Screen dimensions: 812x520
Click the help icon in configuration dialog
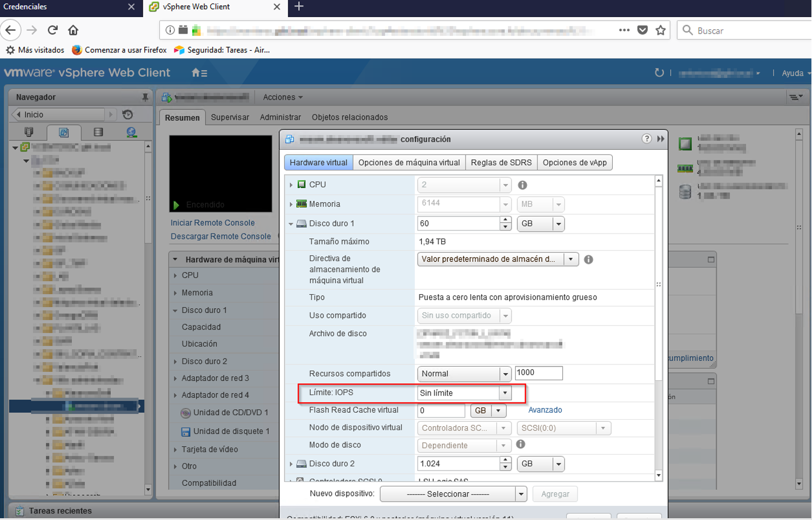pos(646,139)
